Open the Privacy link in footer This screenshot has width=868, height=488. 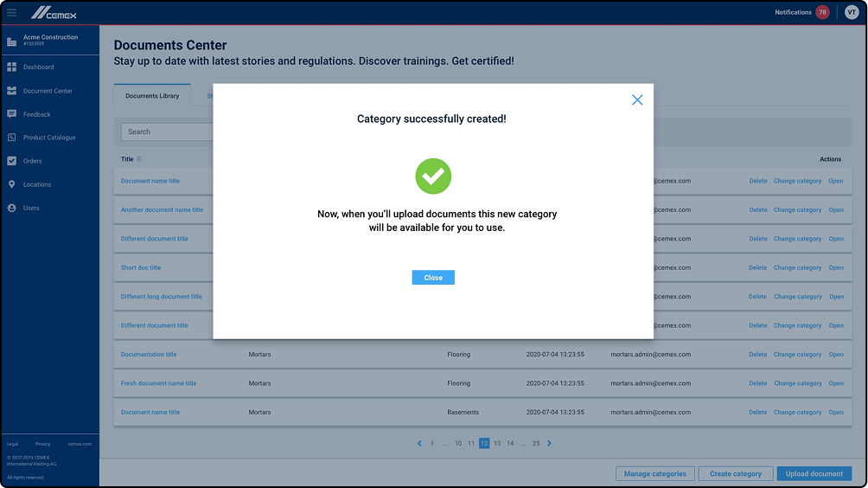(x=42, y=444)
